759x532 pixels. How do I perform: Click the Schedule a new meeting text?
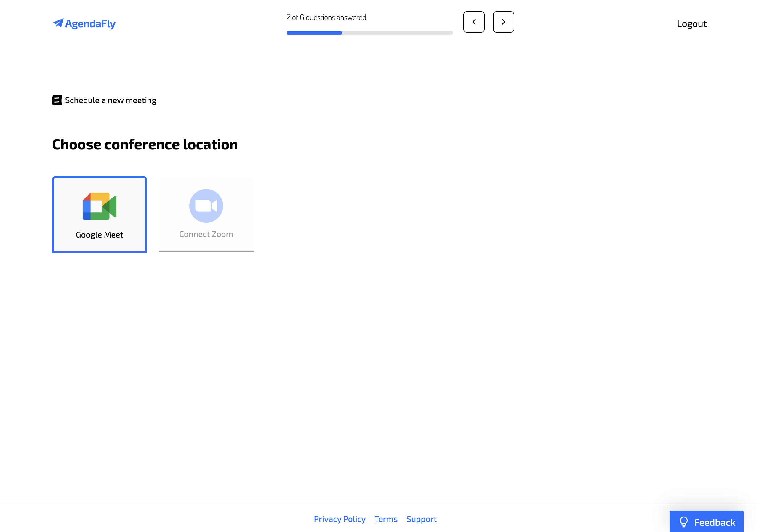111,100
